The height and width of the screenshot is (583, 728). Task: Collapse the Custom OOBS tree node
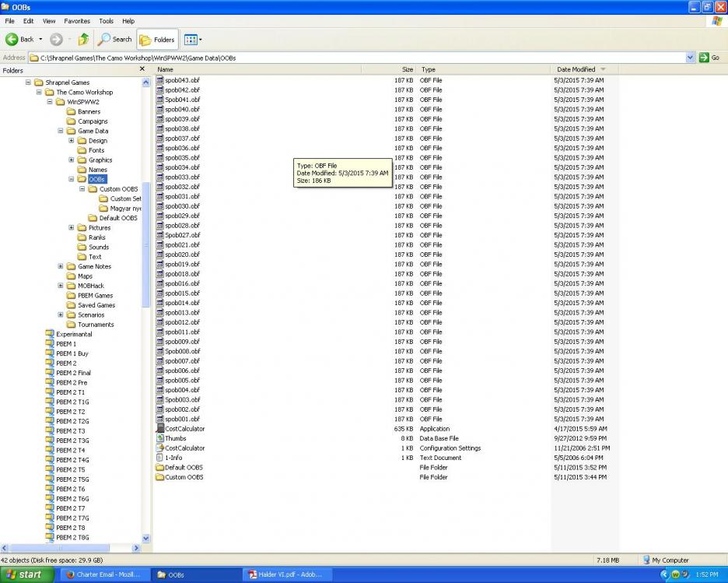(82, 189)
